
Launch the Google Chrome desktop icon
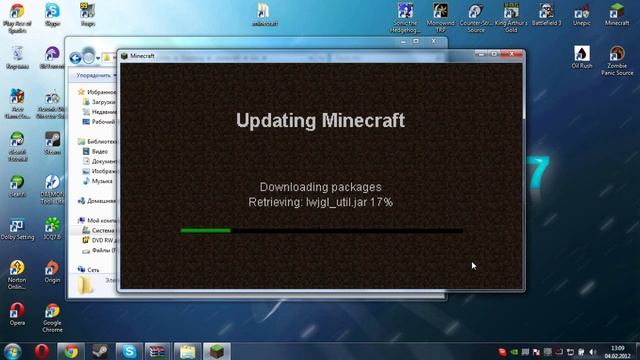click(52, 318)
